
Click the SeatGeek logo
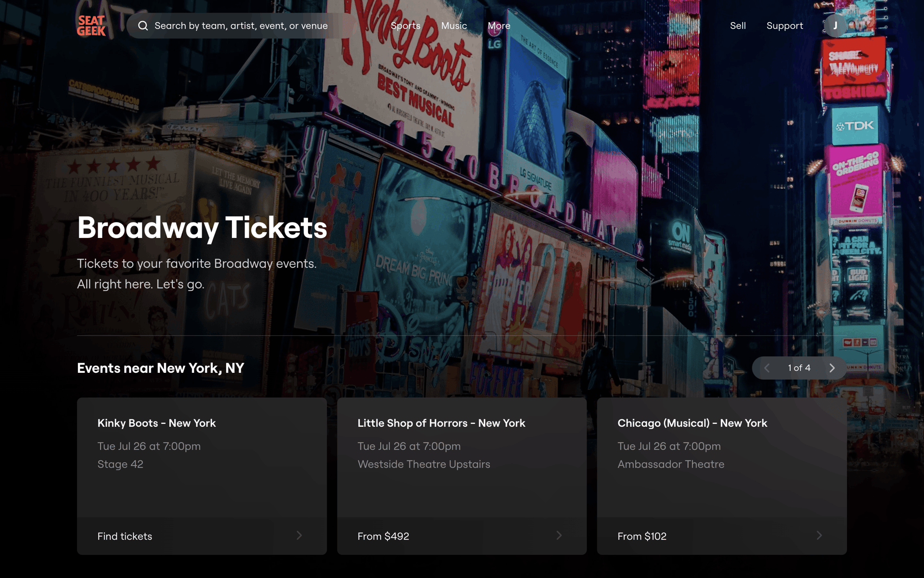point(91,26)
